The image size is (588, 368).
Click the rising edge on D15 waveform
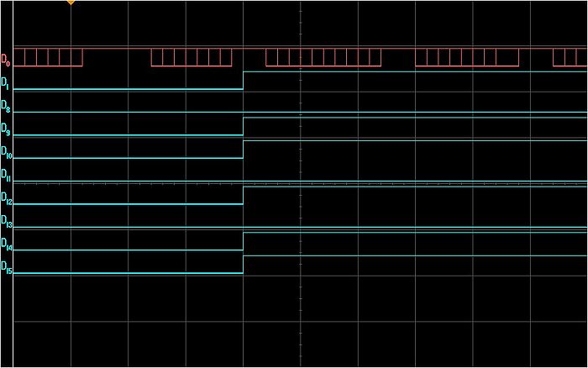pos(243,265)
